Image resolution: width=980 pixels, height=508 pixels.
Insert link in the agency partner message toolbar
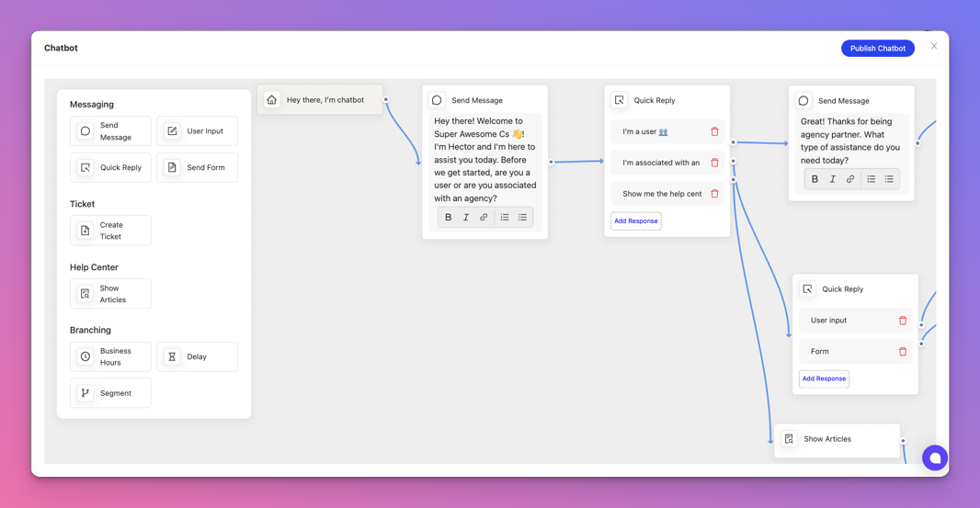pos(850,179)
